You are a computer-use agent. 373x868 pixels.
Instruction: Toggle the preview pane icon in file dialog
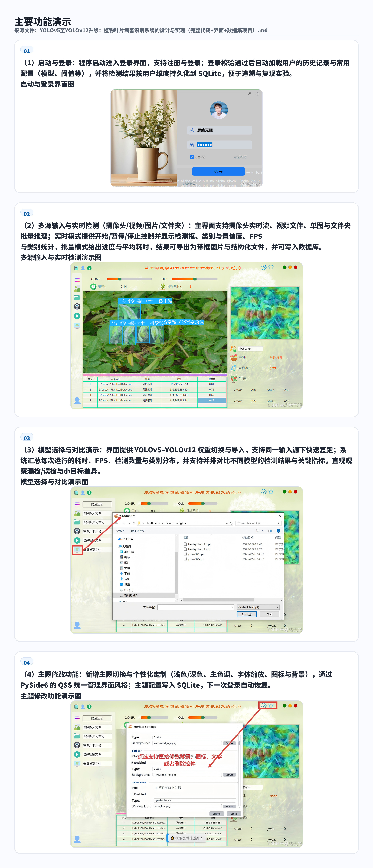[x=270, y=531]
